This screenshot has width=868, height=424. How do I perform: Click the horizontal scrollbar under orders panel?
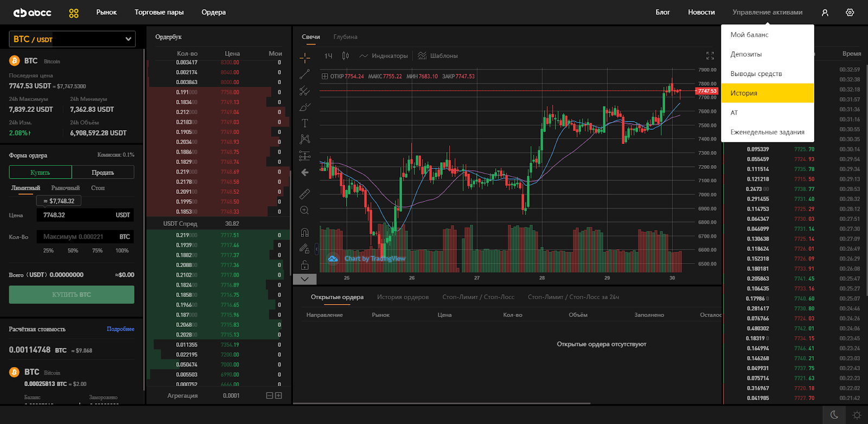coord(442,403)
